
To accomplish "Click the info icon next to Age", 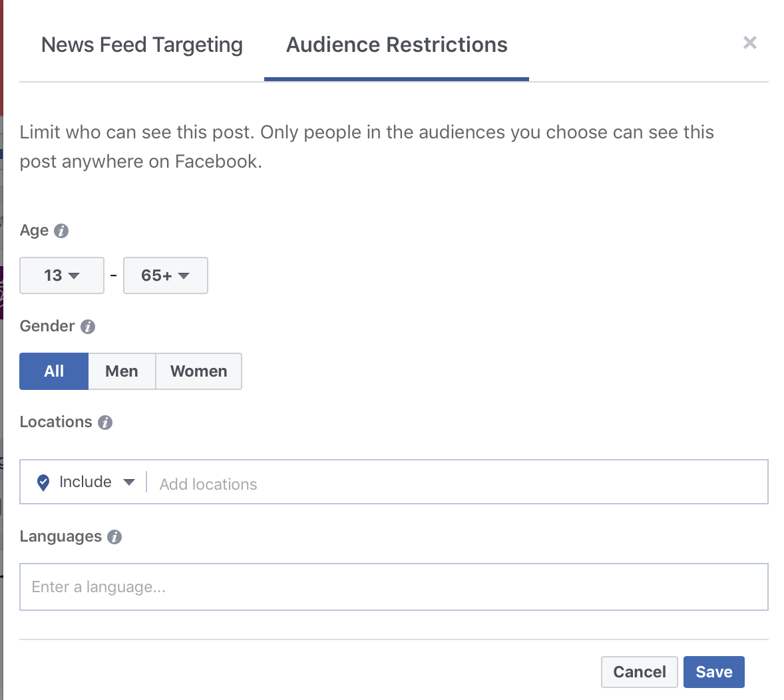I will pyautogui.click(x=61, y=231).
